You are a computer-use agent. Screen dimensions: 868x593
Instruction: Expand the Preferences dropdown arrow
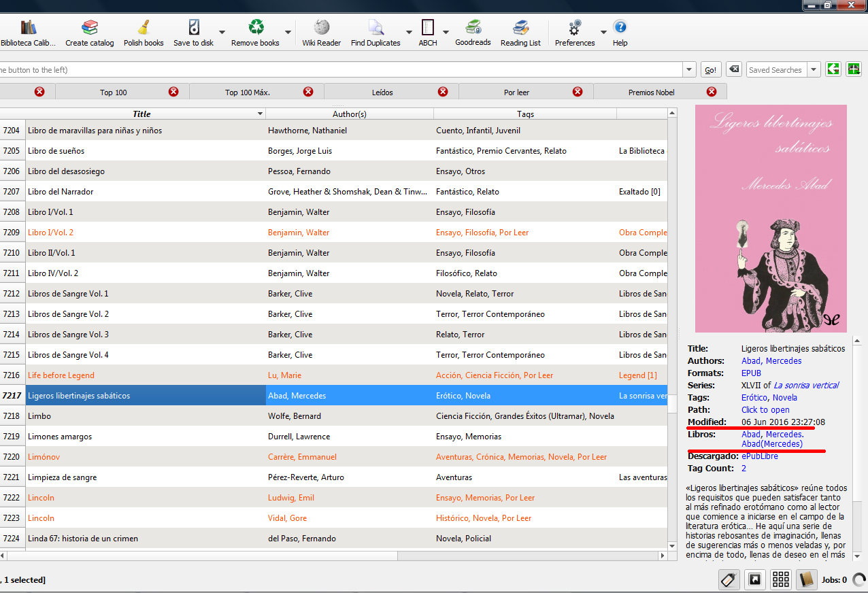click(603, 33)
